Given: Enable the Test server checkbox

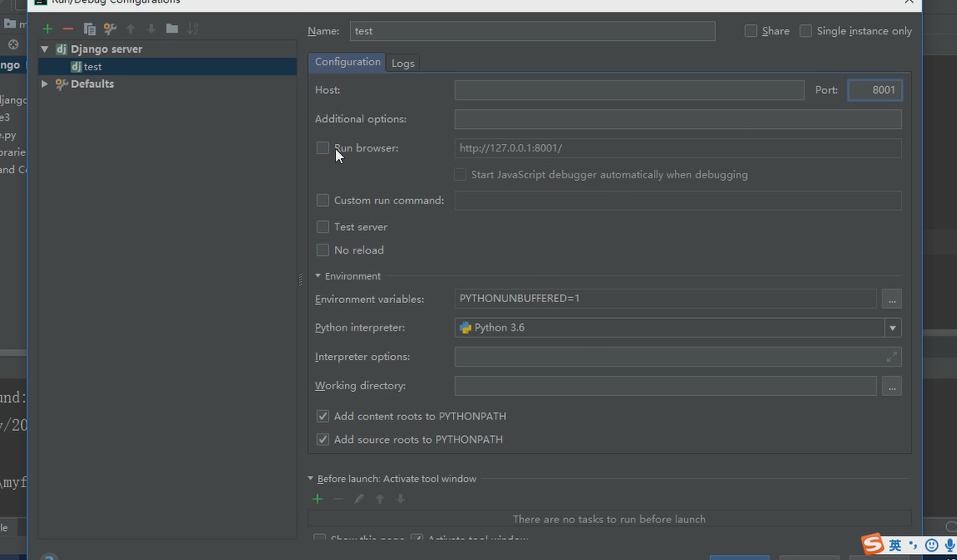Looking at the screenshot, I should (x=323, y=227).
